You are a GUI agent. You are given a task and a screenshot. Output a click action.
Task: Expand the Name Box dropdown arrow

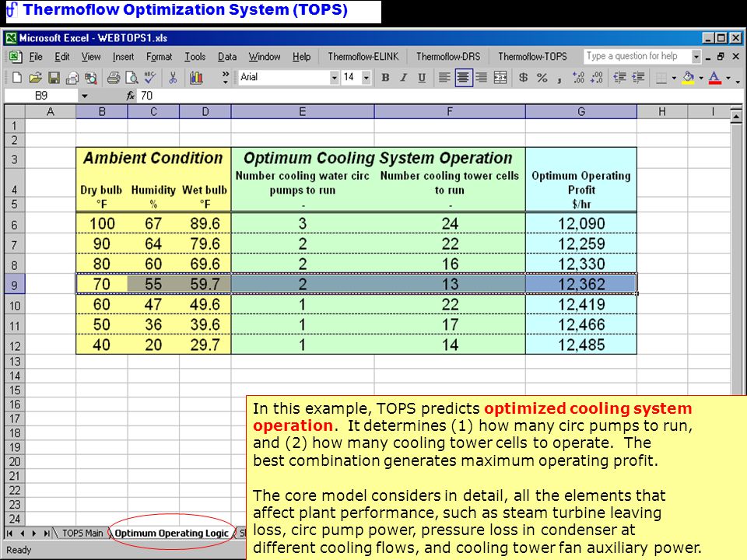click(x=84, y=96)
